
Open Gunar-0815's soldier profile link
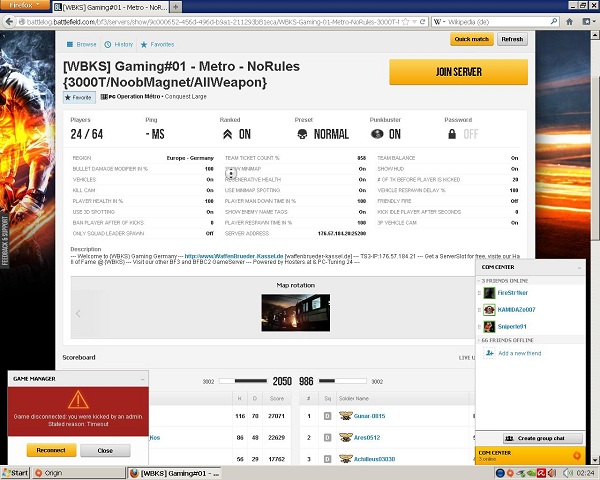coord(369,416)
